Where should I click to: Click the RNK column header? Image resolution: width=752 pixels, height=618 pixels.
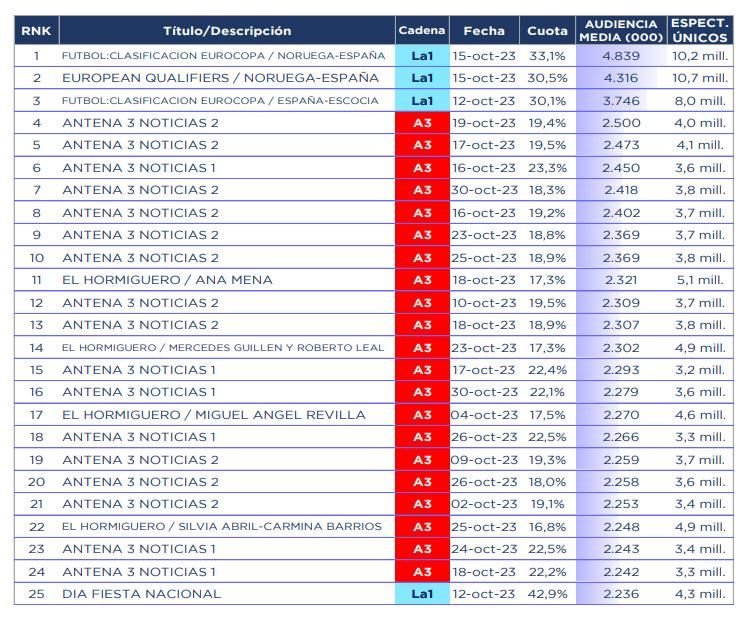point(35,31)
